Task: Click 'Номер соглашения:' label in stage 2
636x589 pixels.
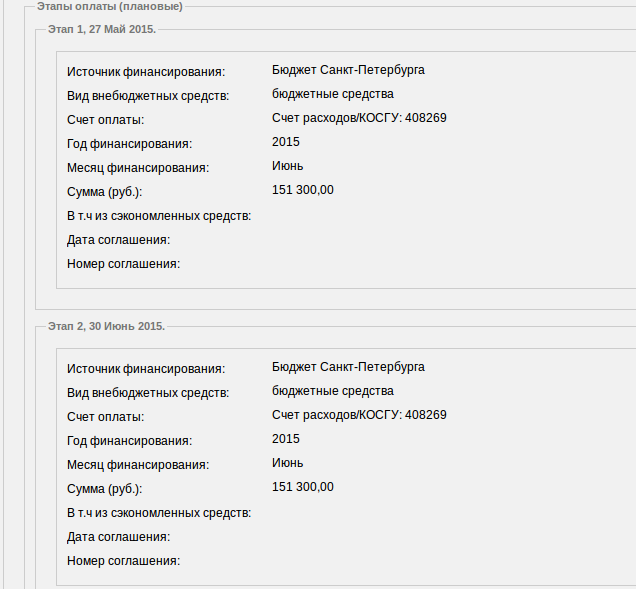Action: click(123, 561)
